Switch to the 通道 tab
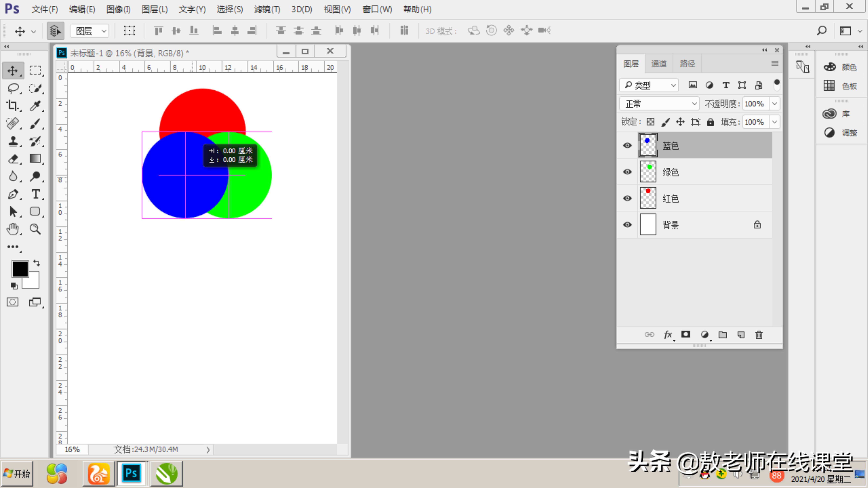868x488 pixels. (658, 64)
